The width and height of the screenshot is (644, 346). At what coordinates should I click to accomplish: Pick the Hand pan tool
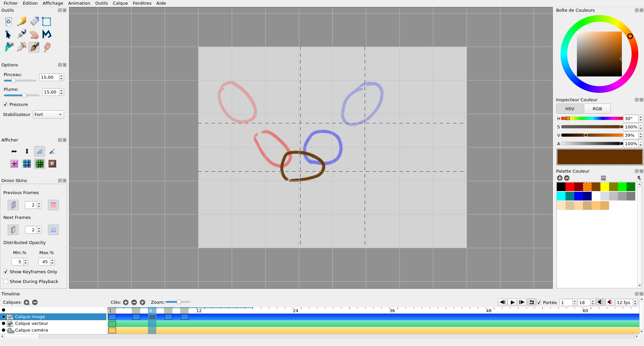click(x=34, y=34)
